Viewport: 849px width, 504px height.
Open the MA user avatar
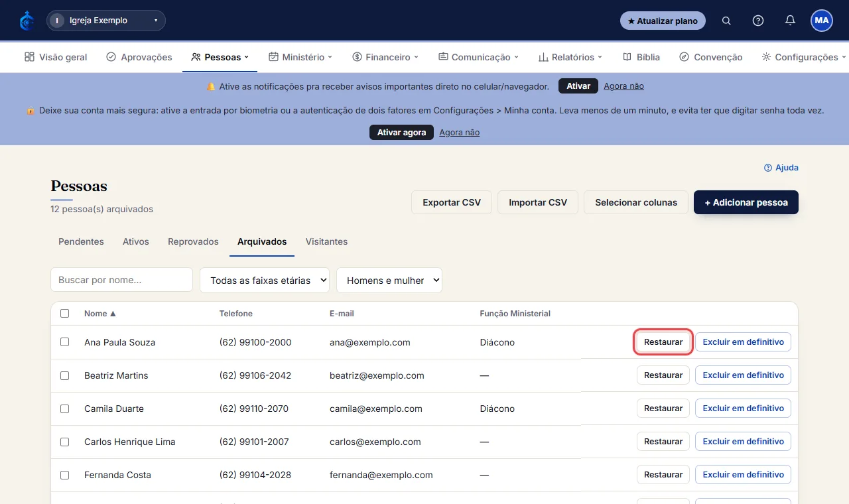point(822,21)
